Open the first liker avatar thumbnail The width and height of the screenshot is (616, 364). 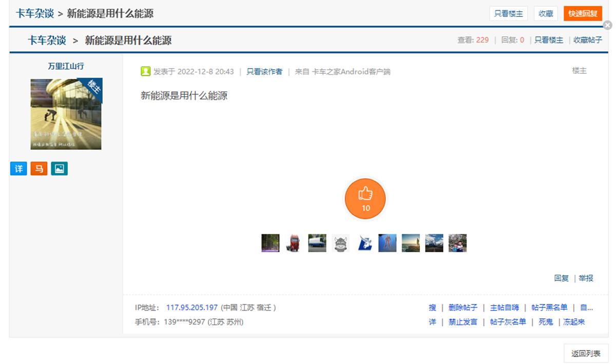point(271,243)
